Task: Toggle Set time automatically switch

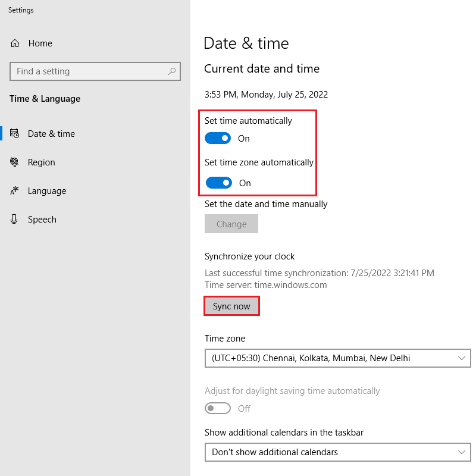Action: pos(218,139)
